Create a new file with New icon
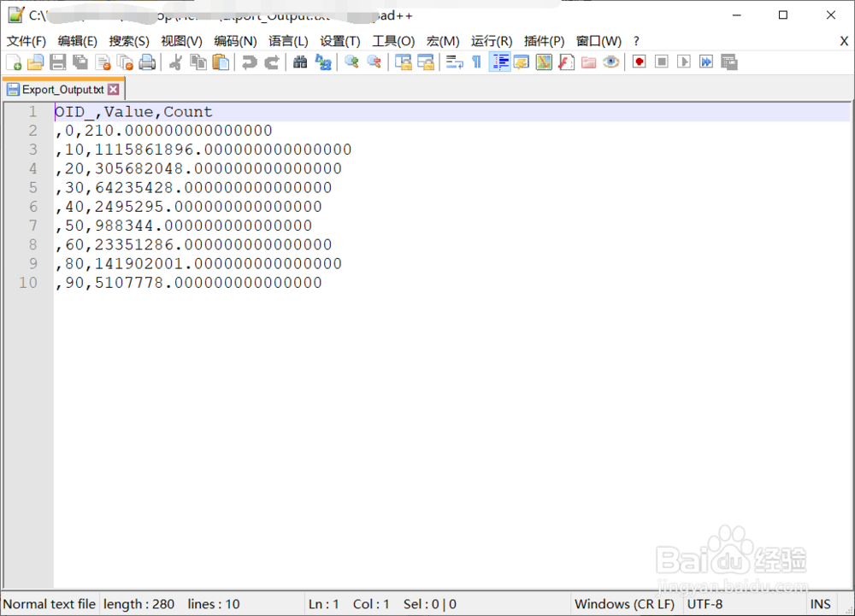The width and height of the screenshot is (855, 616). pyautogui.click(x=14, y=62)
